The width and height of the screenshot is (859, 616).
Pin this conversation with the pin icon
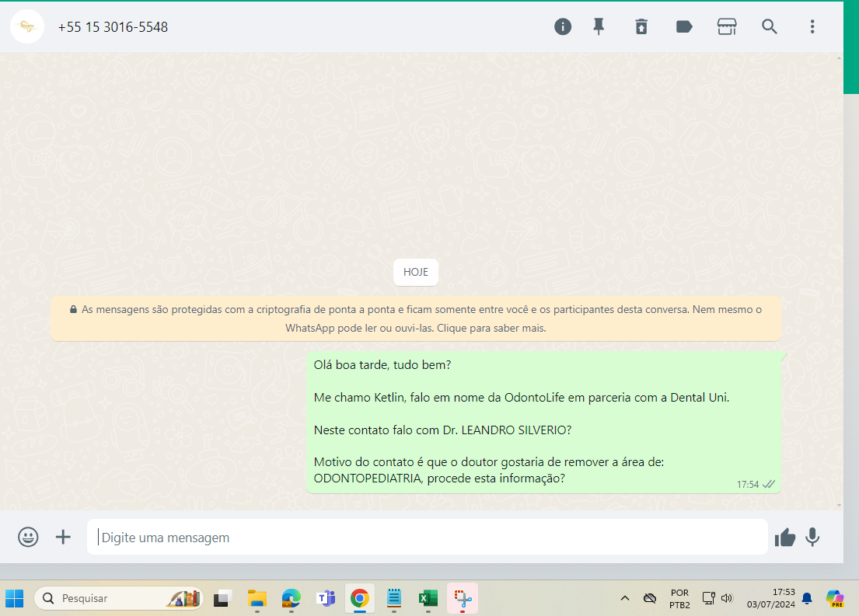[x=599, y=27]
